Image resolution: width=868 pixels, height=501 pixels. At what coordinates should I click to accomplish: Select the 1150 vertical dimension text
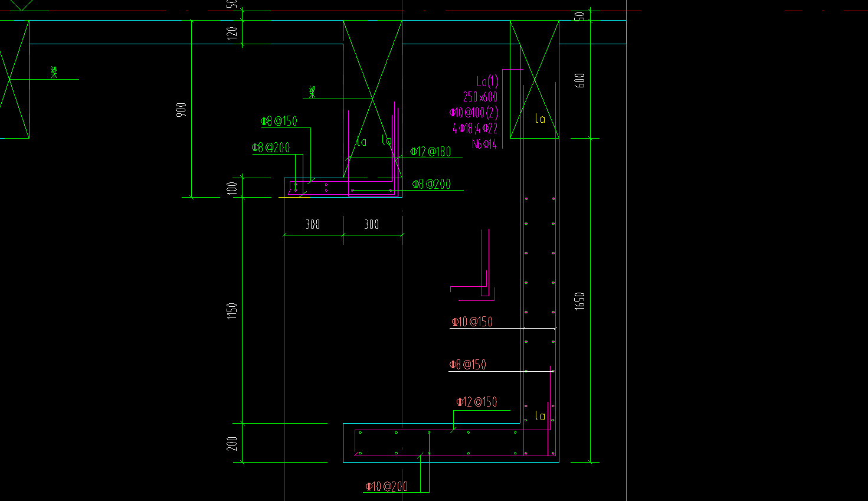[x=232, y=311]
